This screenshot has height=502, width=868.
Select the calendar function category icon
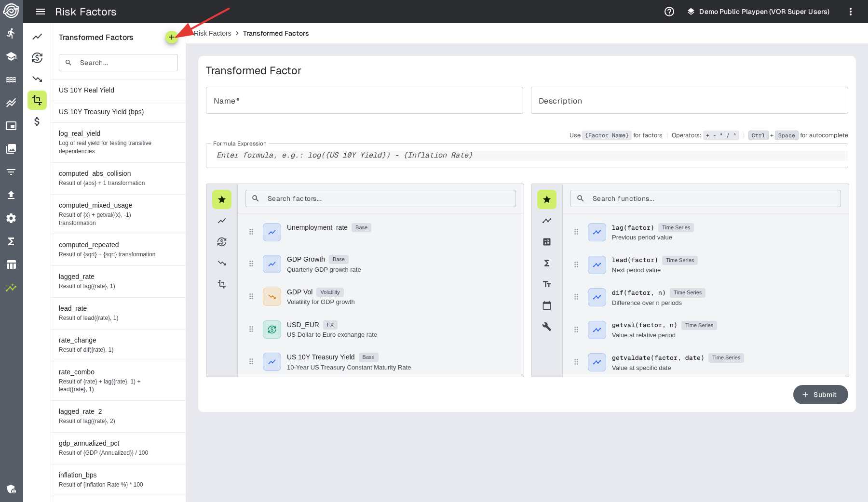[x=546, y=305]
